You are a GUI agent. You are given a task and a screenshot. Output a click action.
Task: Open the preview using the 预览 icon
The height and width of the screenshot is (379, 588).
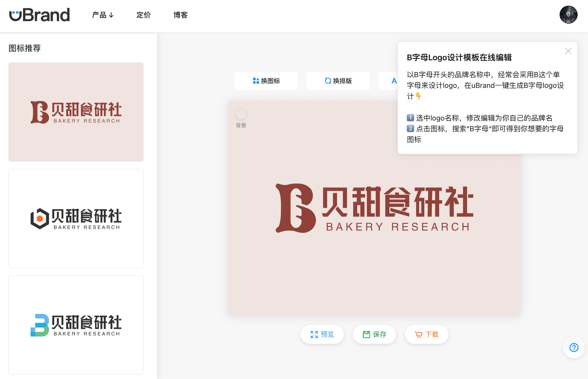point(314,334)
